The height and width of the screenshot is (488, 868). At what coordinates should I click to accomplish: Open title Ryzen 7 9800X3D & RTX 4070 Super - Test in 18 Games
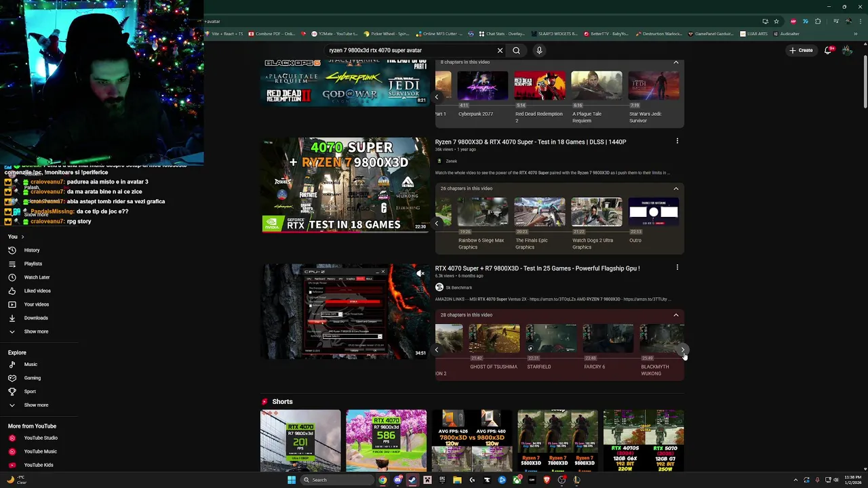[530, 142]
